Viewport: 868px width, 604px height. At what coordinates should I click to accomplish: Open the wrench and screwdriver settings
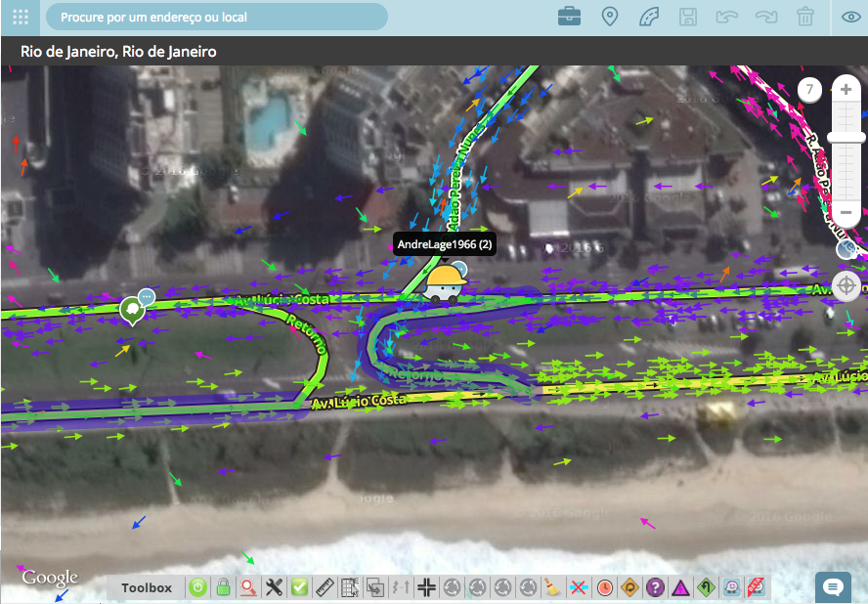274,587
